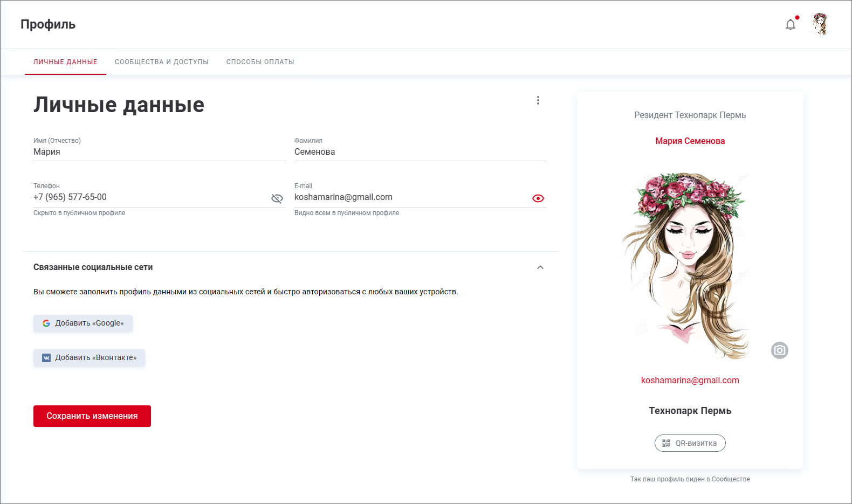Open the Сообщества и доступы tab
The height and width of the screenshot is (504, 852).
pyautogui.click(x=162, y=62)
